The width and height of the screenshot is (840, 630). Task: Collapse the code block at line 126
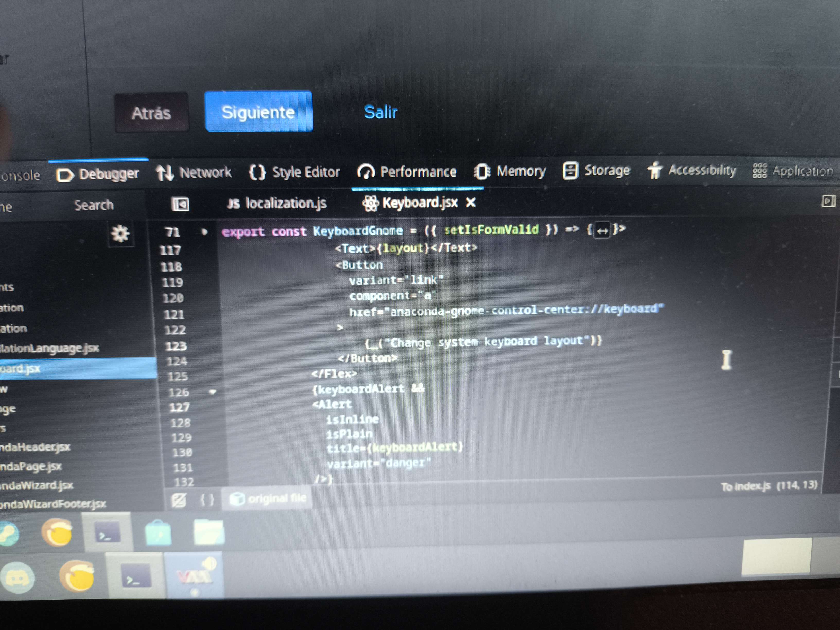213,391
